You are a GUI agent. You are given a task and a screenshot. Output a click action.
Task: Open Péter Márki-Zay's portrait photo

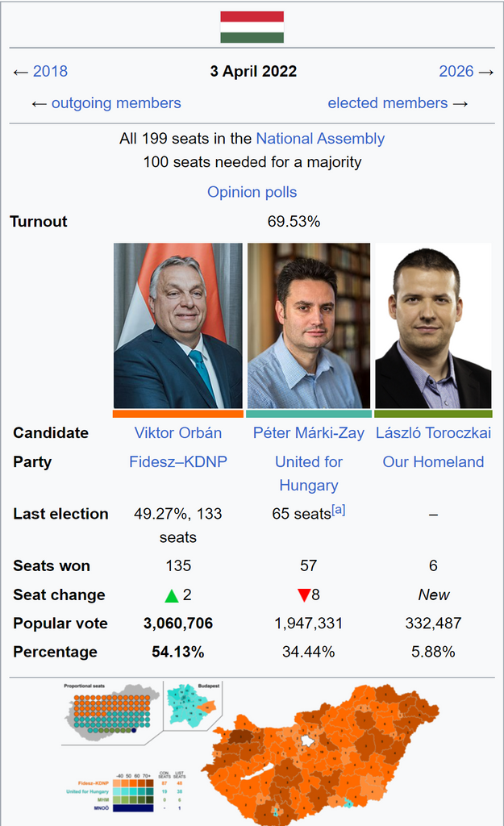point(308,325)
